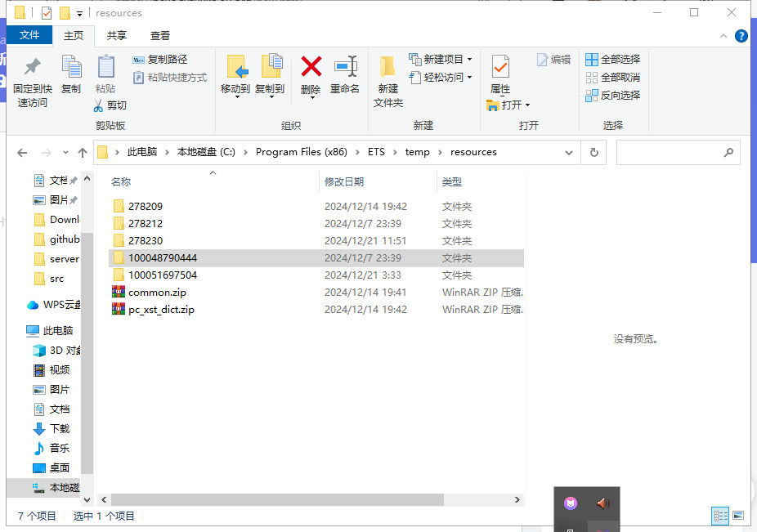Open the 打开 ribbon dropdown
This screenshot has height=532, width=757.
coord(527,105)
